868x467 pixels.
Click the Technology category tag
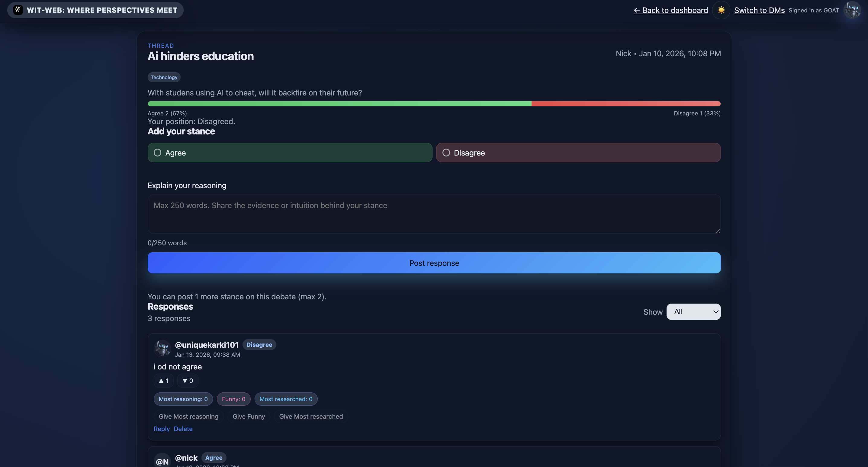click(164, 77)
